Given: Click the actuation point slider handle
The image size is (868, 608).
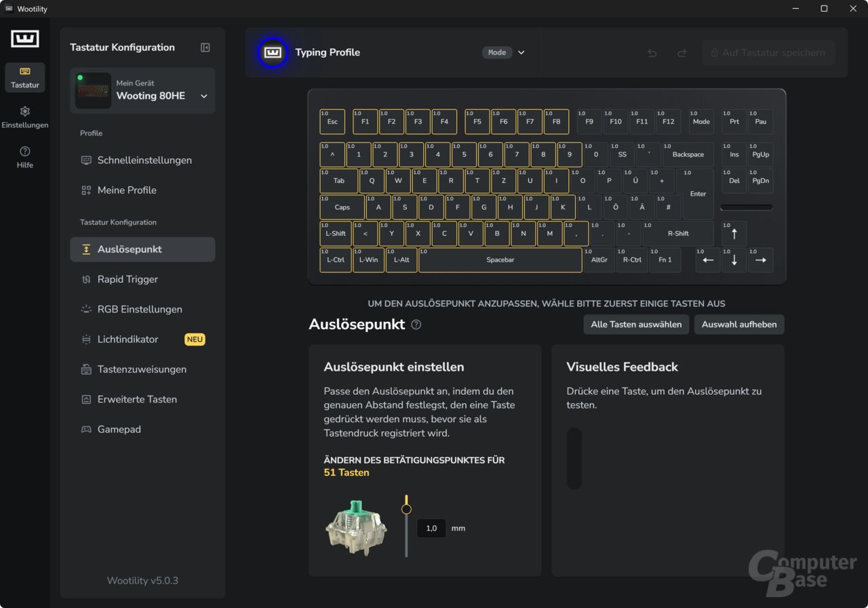Looking at the screenshot, I should [406, 509].
